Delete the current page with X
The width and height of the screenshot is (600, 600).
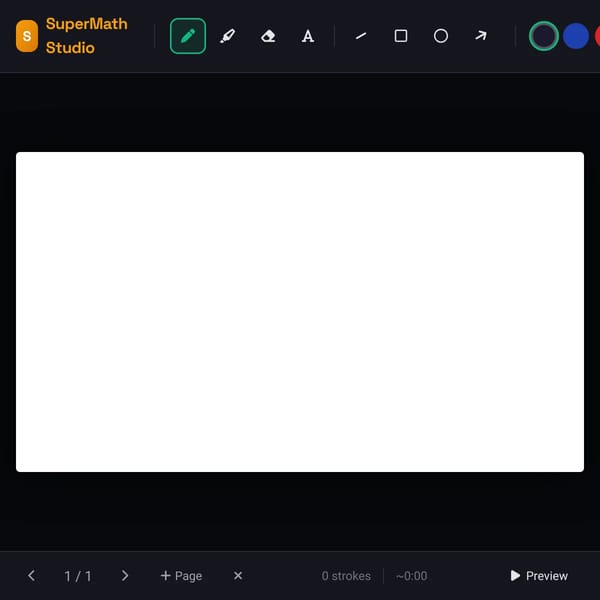coord(238,576)
